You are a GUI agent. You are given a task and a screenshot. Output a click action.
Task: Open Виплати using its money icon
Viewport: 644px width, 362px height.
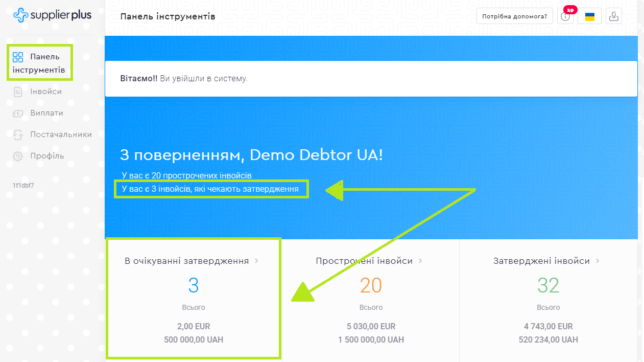(18, 114)
